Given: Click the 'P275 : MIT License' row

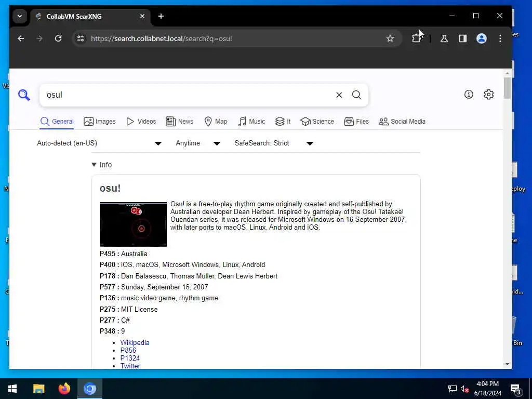Looking at the screenshot, I should (129, 310).
